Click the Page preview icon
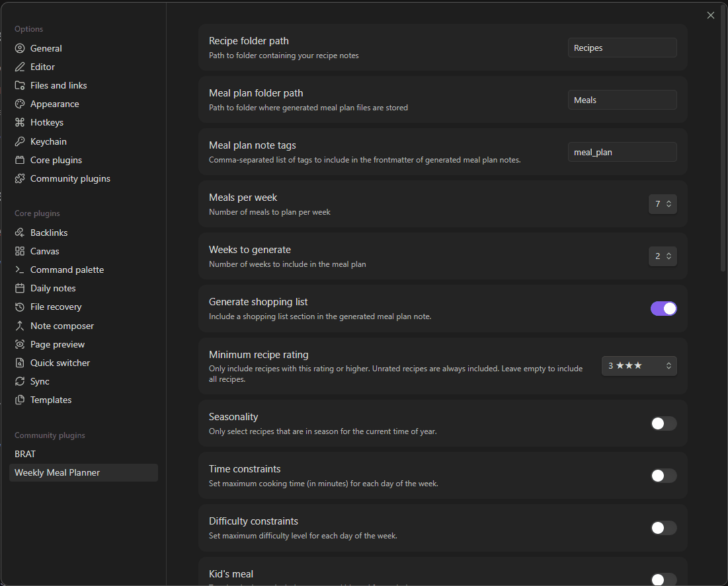 click(19, 344)
